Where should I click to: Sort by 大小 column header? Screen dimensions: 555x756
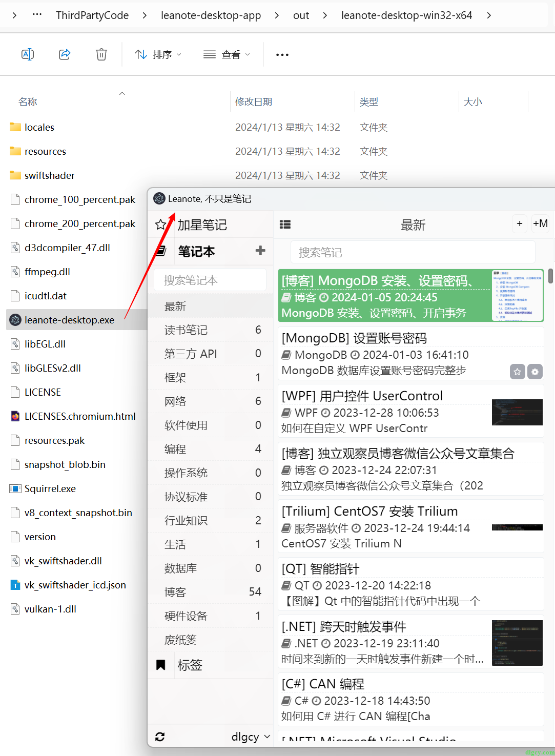pos(473,101)
